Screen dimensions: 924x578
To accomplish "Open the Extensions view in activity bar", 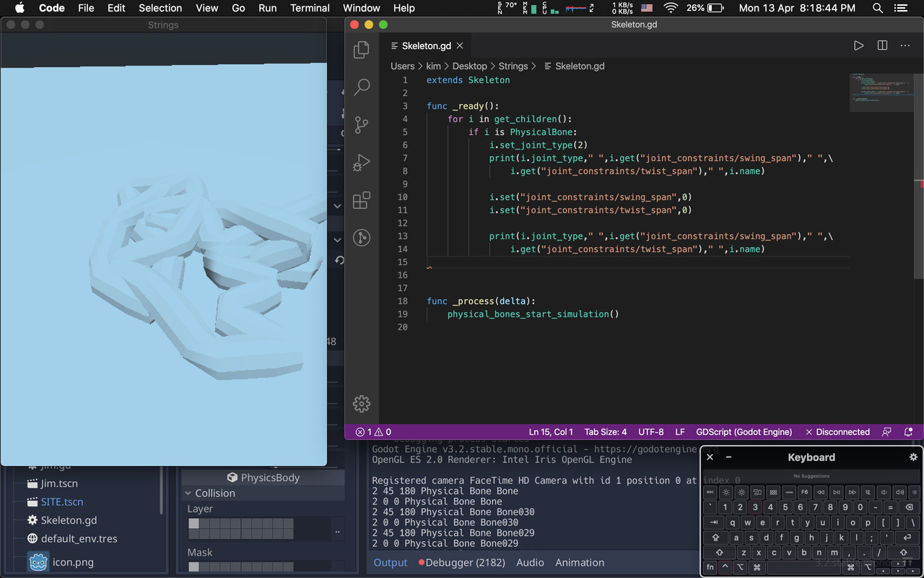I will point(362,200).
